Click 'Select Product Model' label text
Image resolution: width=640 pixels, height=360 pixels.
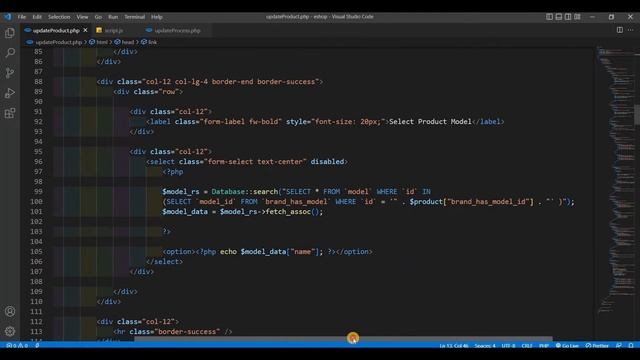click(430, 122)
